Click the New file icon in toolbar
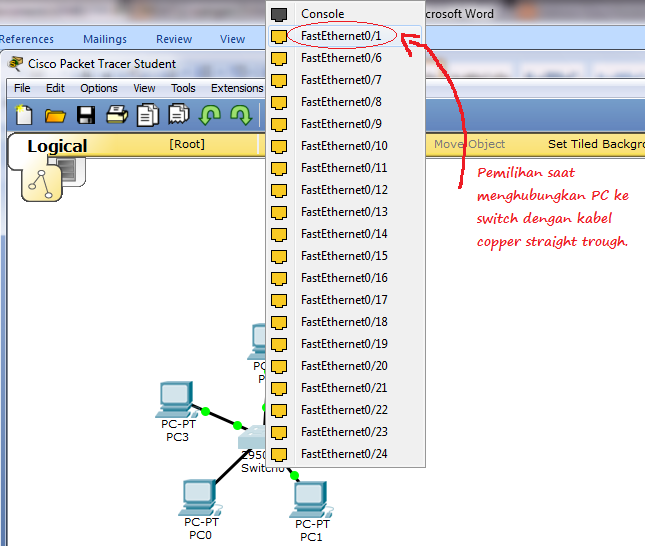The image size is (645, 546). click(x=23, y=115)
